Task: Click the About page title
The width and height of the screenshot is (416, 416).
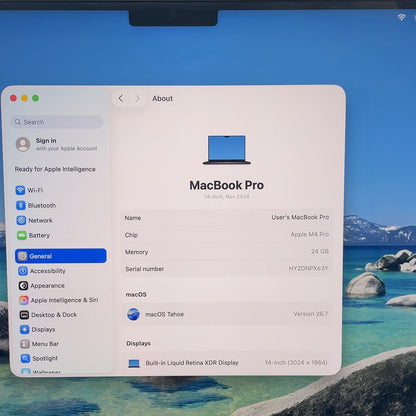Action: pos(162,98)
